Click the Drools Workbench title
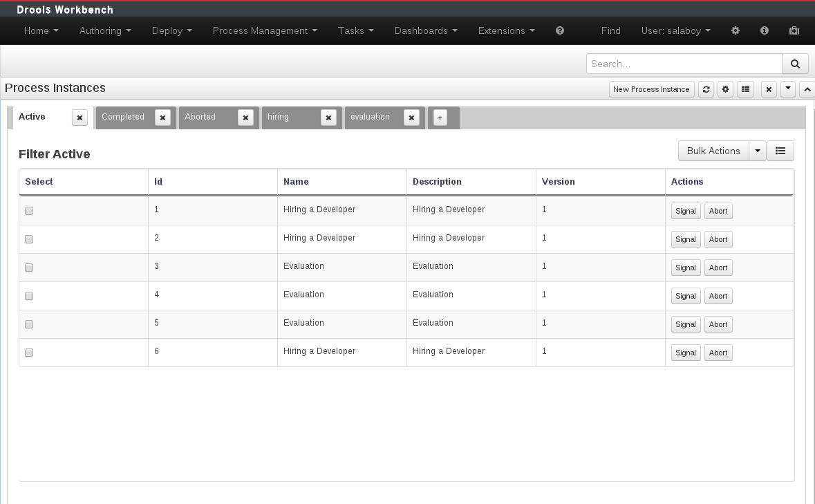 (65, 10)
